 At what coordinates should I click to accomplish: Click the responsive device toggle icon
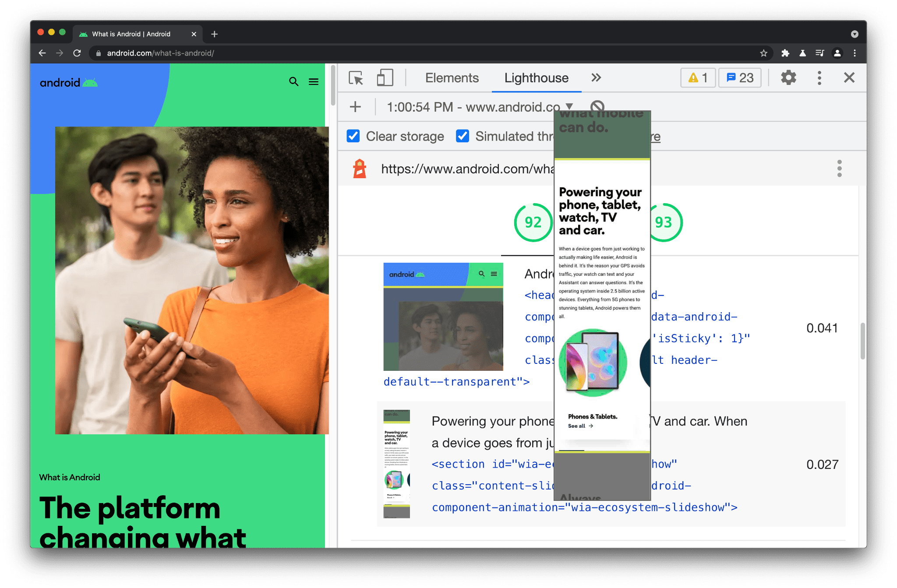383,78
